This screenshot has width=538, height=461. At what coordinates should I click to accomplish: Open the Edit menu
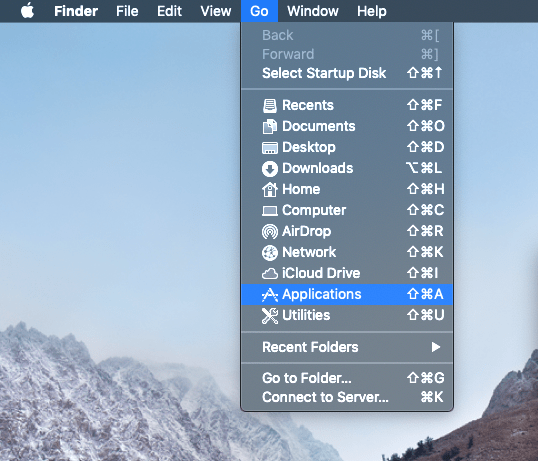[169, 11]
